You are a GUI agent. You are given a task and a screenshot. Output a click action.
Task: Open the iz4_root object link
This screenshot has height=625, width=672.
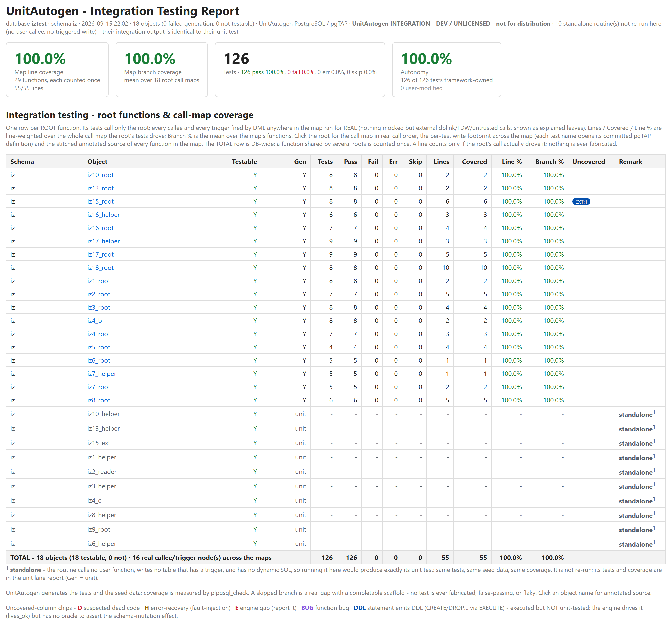click(x=99, y=334)
